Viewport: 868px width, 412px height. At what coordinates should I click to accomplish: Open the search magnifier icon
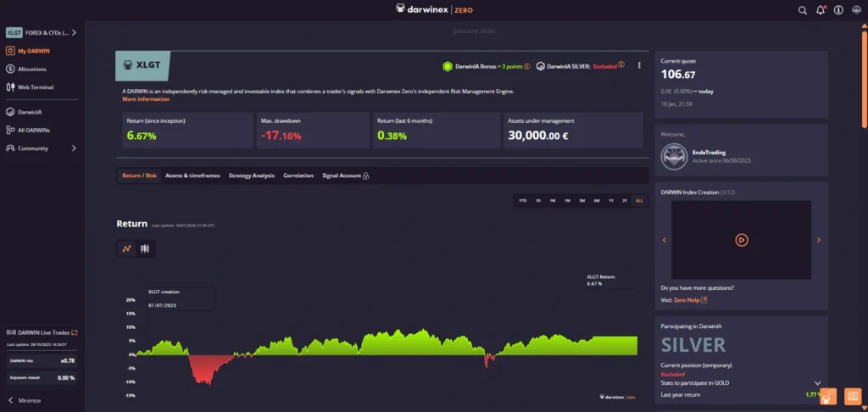tap(802, 10)
